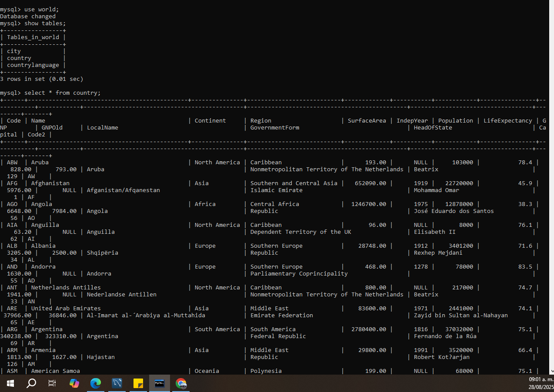
Task: Click 'Southern and Central Asia' region cell
Action: pos(294,183)
